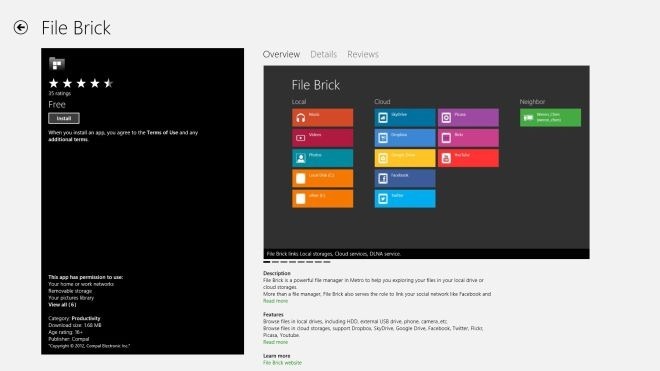Click the green Neighbor device tile
The height and width of the screenshot is (371, 660).
[x=550, y=117]
